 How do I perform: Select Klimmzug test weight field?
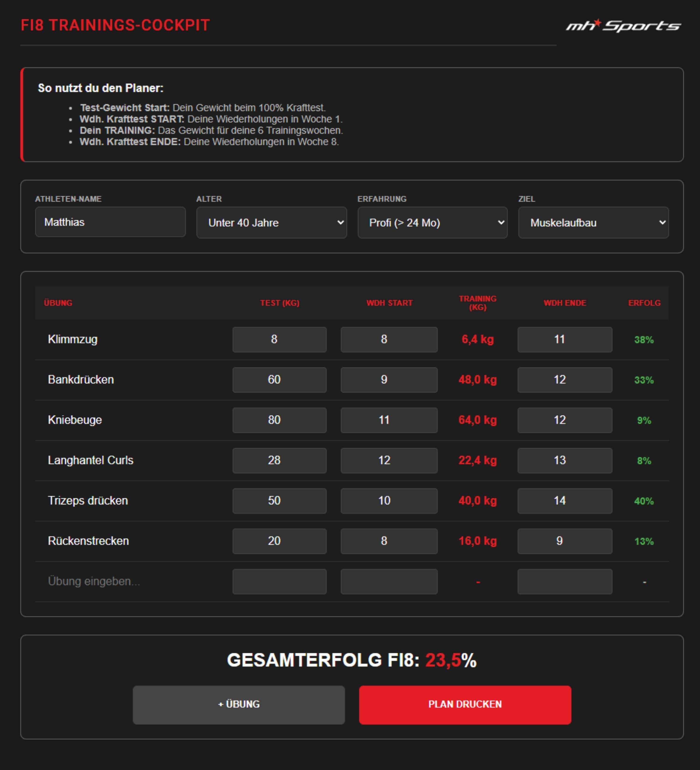point(279,339)
